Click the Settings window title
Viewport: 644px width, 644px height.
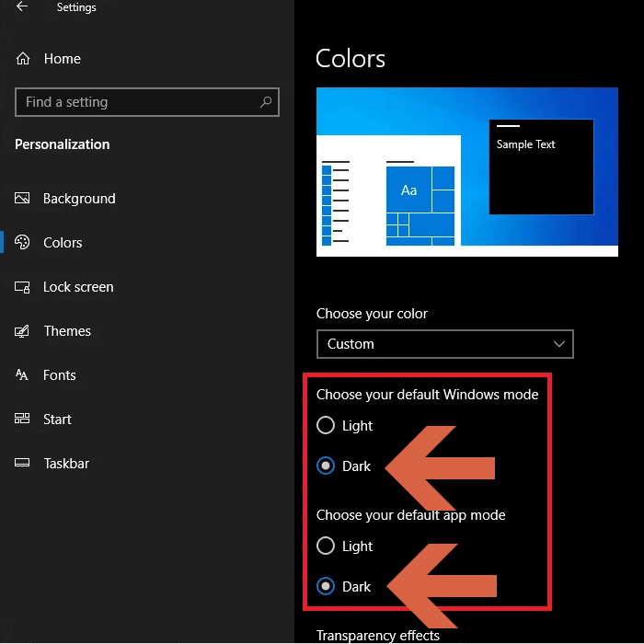pos(76,7)
